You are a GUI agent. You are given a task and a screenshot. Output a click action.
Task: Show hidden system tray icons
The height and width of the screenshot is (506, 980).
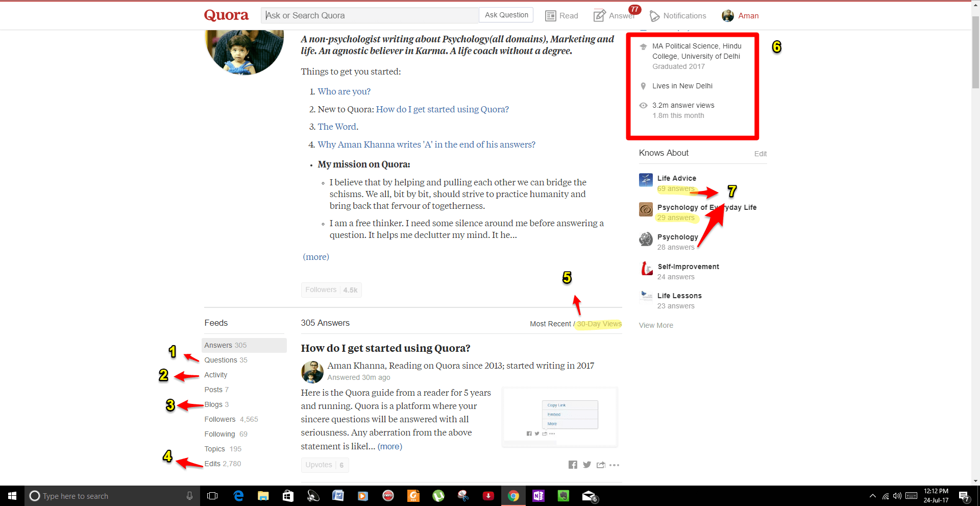[x=872, y=496]
